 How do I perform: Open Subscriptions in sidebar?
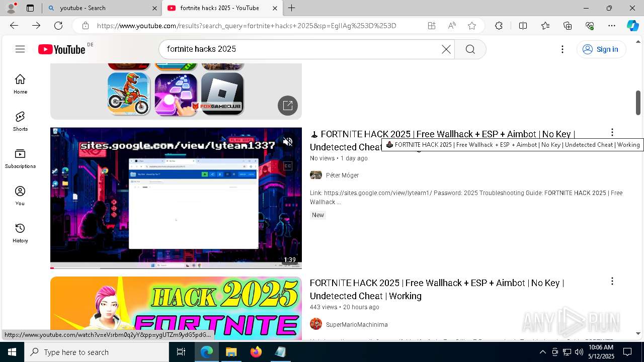(x=20, y=158)
